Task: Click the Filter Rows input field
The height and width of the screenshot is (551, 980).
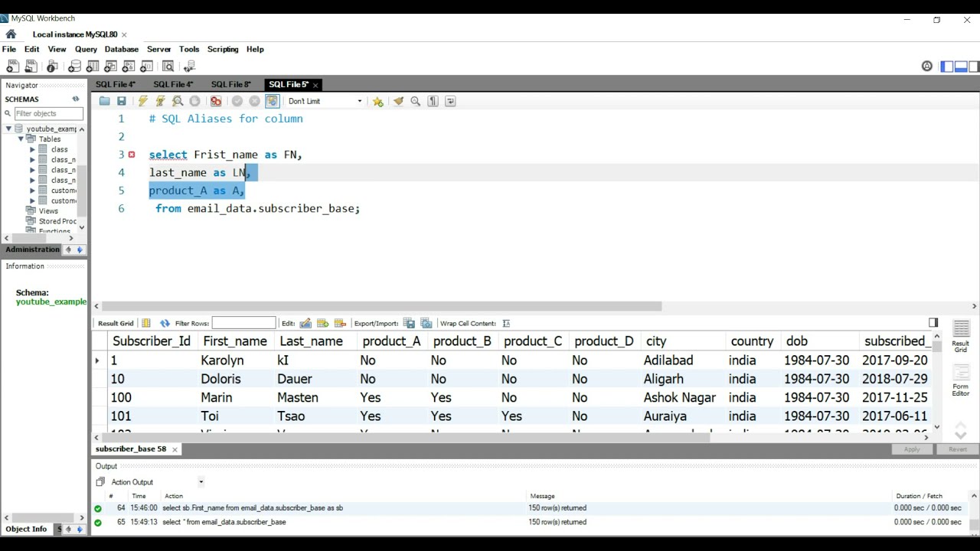Action: tap(243, 323)
